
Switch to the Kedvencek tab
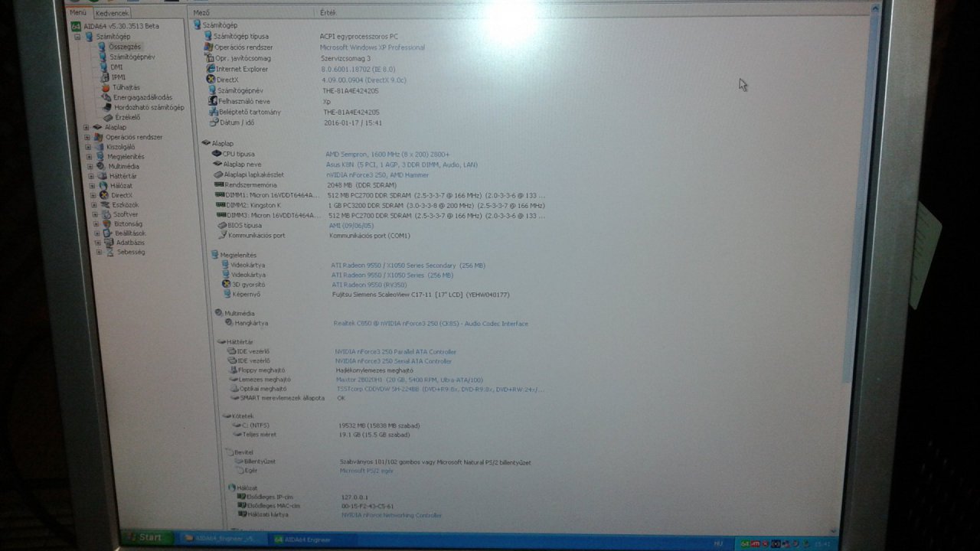pyautogui.click(x=113, y=13)
